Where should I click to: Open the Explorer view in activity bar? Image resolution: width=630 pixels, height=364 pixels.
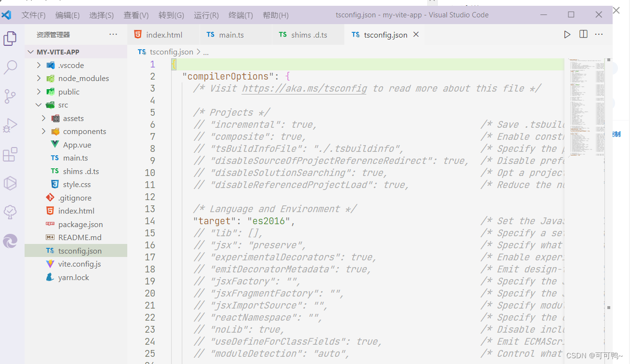[x=10, y=38]
